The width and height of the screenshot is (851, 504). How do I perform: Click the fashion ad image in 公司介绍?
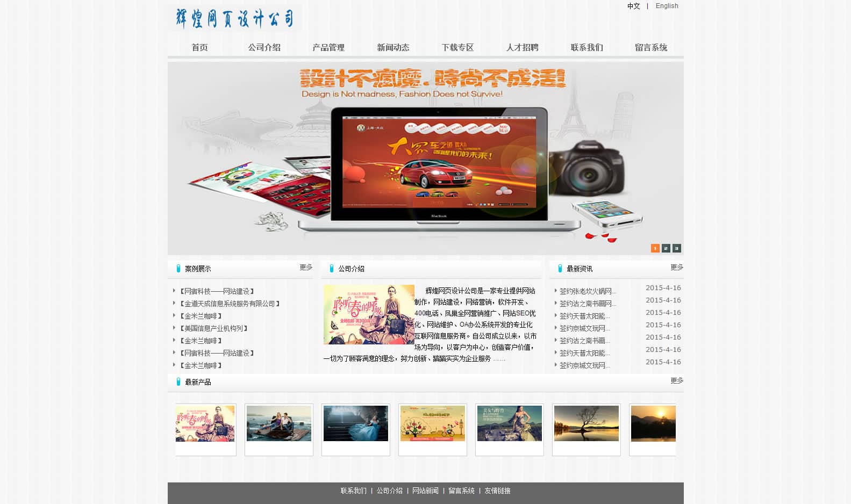click(x=369, y=314)
